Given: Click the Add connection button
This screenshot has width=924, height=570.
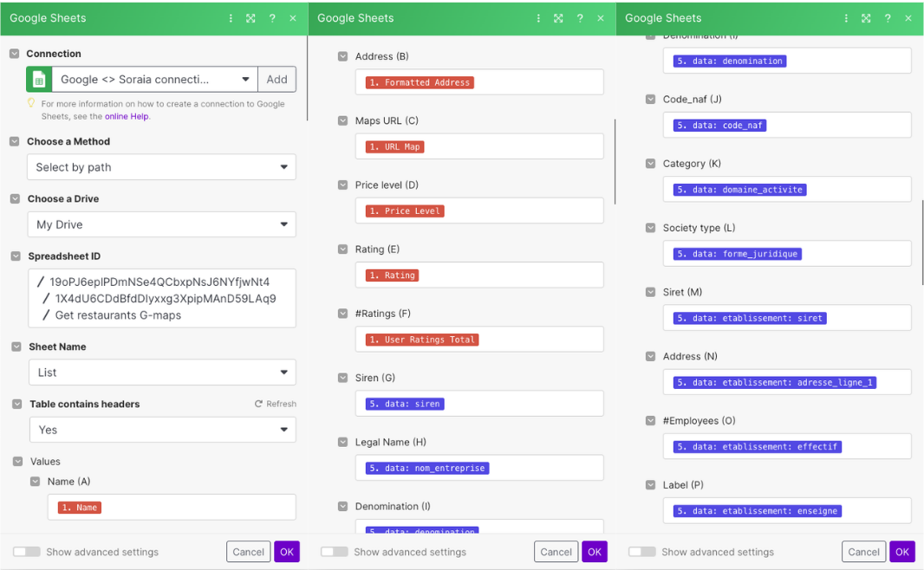Looking at the screenshot, I should (277, 80).
